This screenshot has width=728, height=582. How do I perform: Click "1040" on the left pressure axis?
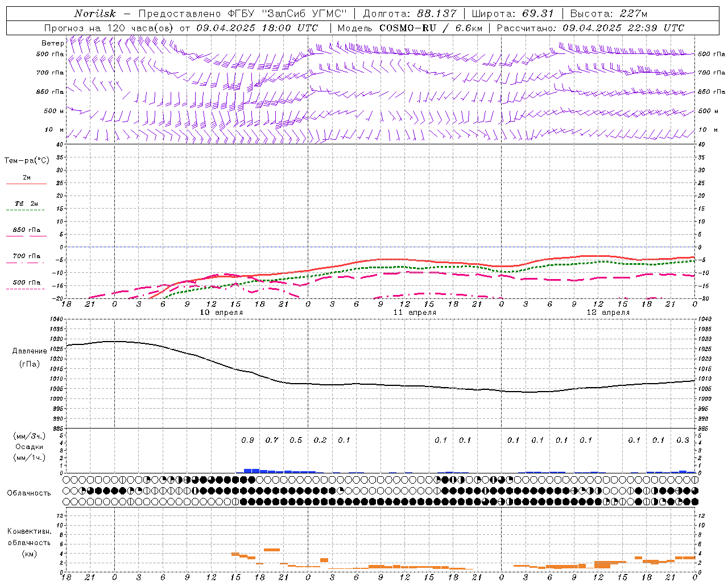click(55, 319)
